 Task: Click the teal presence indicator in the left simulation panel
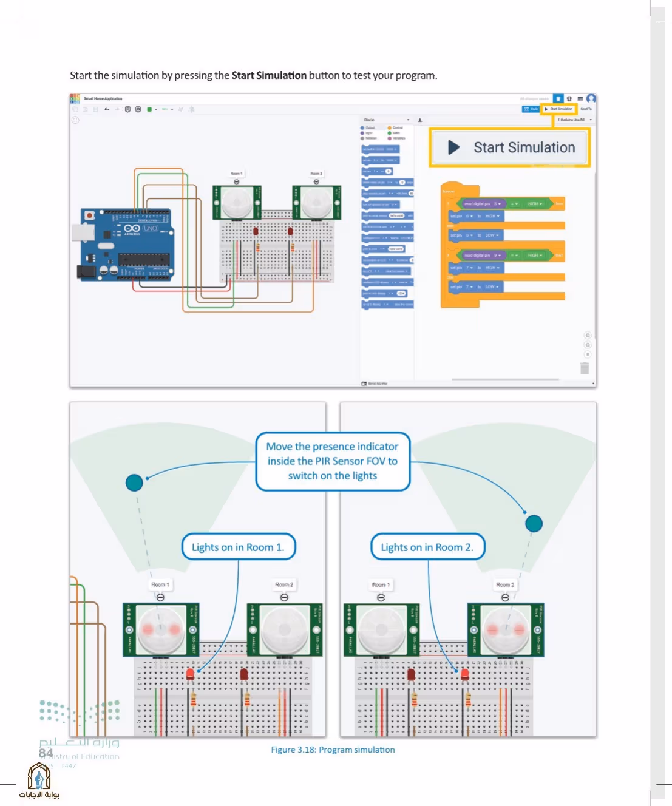(134, 483)
